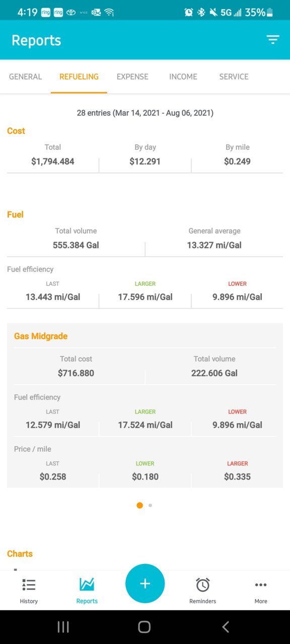Tap total cost value $1,794.484
The height and width of the screenshot is (644, 290).
point(53,162)
